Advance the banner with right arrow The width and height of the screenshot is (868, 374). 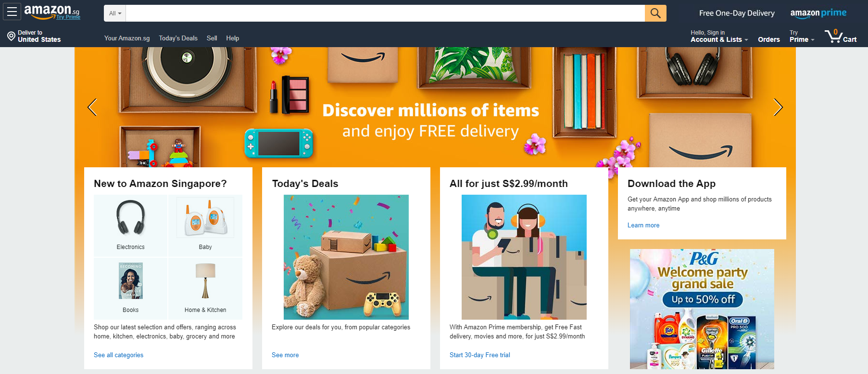[x=778, y=107]
